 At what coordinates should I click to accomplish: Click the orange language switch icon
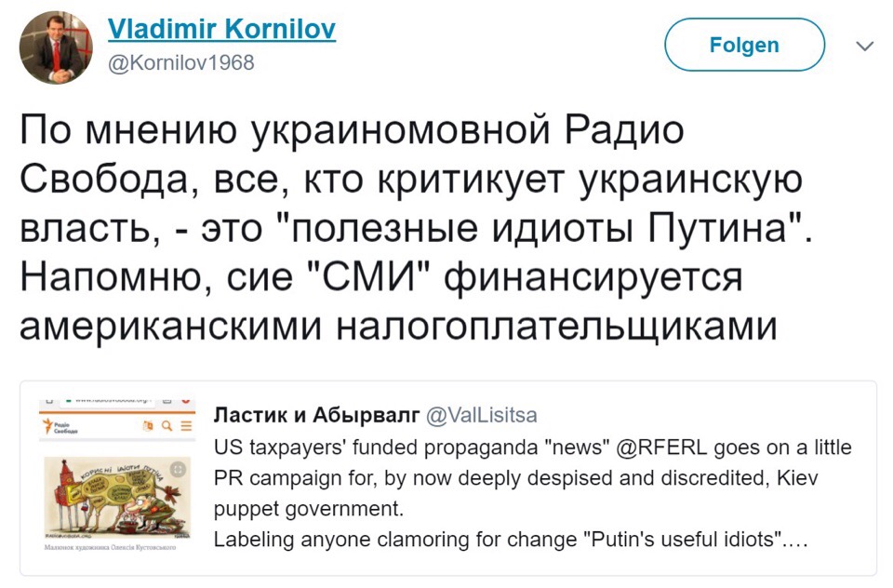tap(147, 427)
